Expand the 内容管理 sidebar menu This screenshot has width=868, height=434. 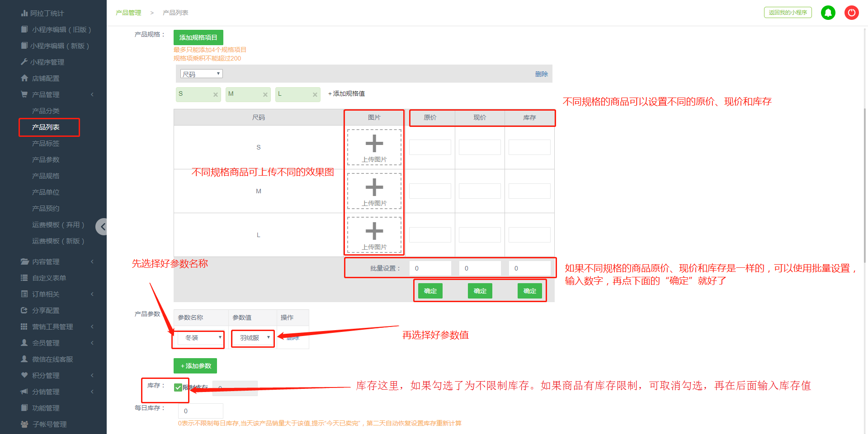click(x=46, y=262)
